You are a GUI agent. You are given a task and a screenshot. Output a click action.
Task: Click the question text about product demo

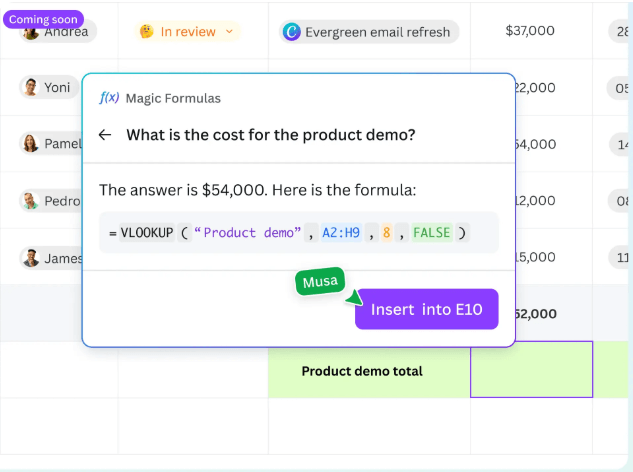tap(270, 135)
